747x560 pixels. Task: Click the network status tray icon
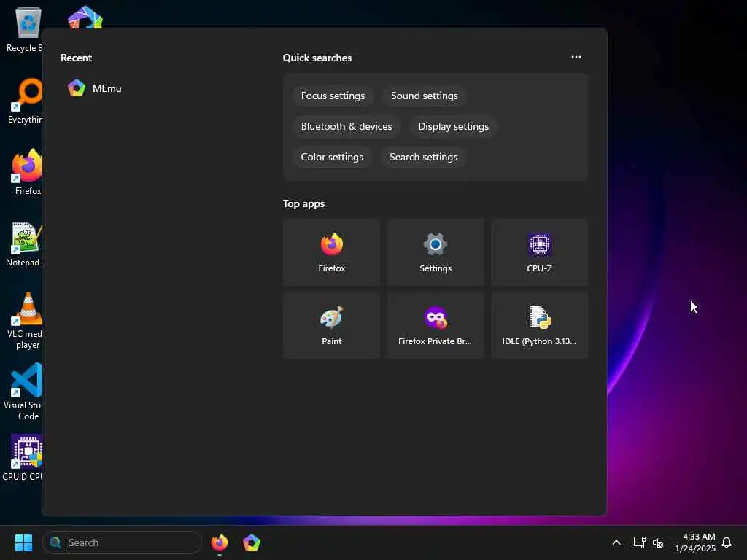point(639,542)
